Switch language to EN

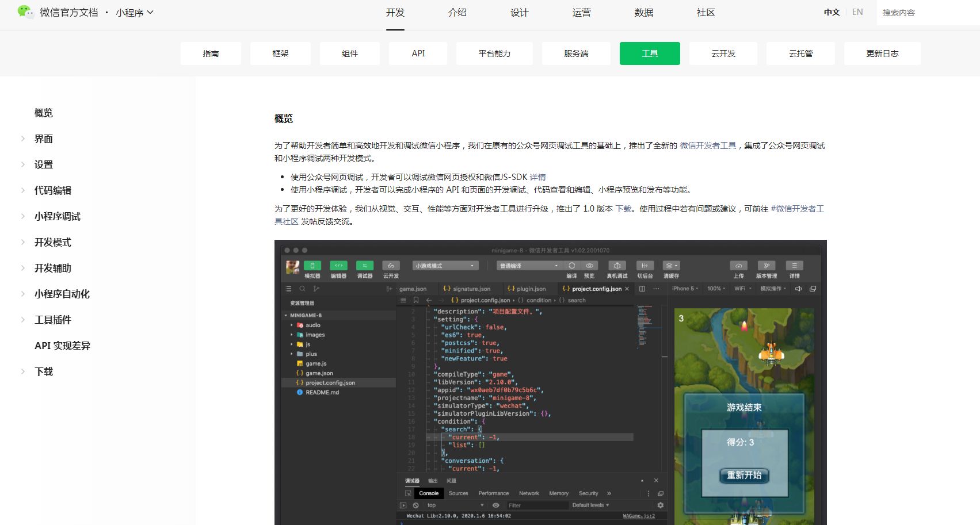pos(857,12)
